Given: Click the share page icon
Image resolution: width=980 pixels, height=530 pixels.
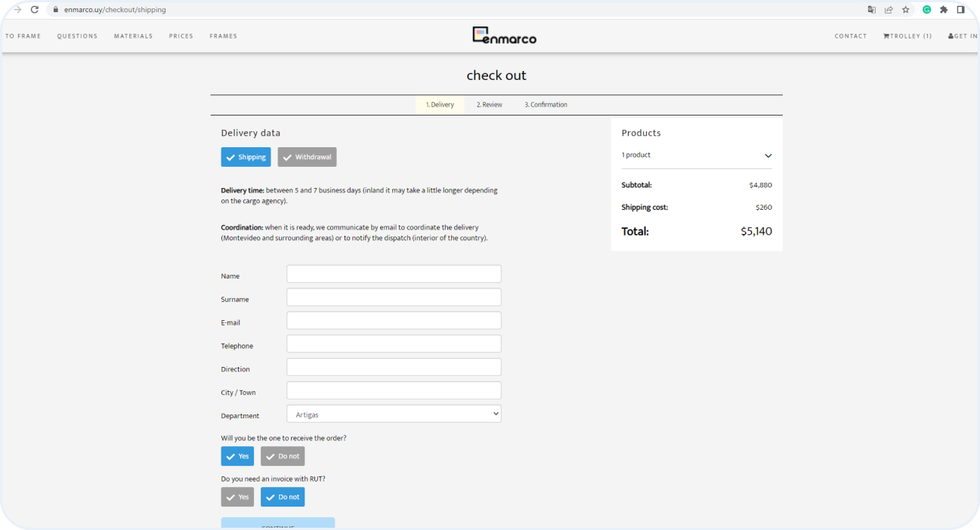Looking at the screenshot, I should (889, 10).
